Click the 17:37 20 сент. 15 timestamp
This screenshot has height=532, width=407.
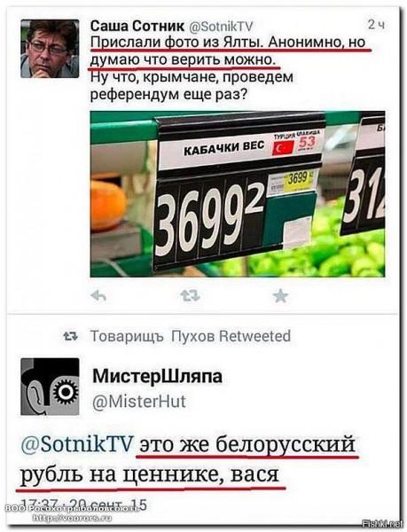[x=83, y=505]
